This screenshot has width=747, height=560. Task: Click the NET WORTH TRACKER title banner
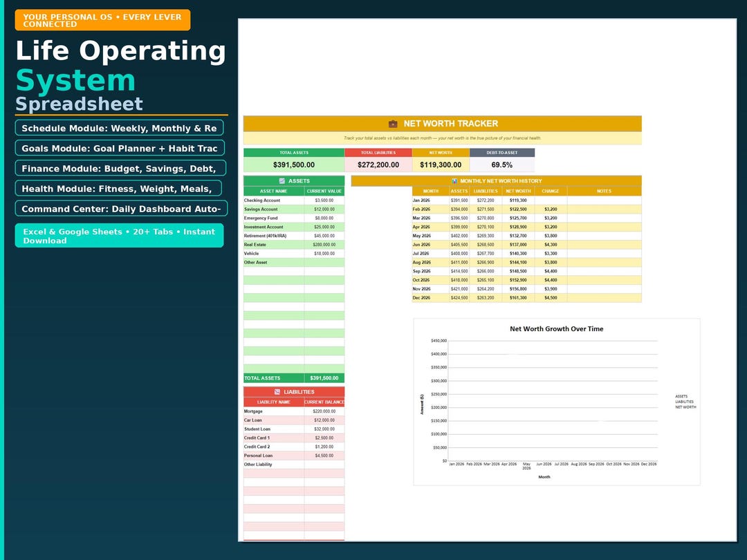pyautogui.click(x=442, y=124)
